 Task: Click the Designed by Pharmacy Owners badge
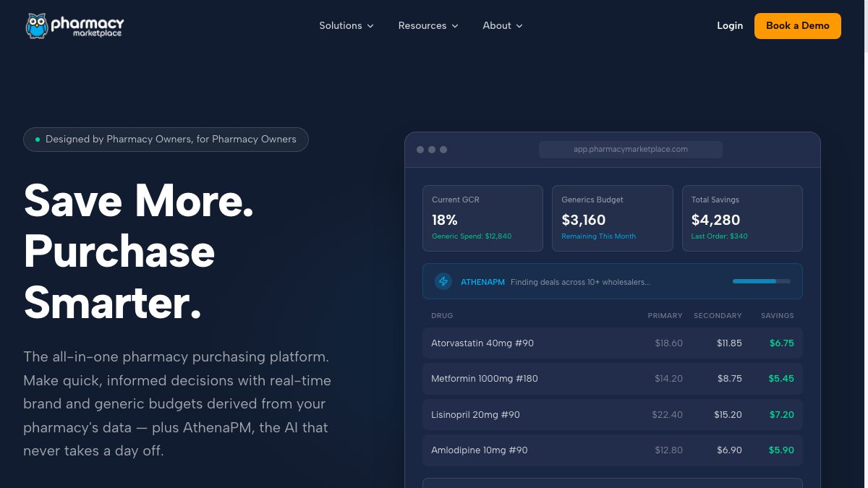tap(166, 140)
